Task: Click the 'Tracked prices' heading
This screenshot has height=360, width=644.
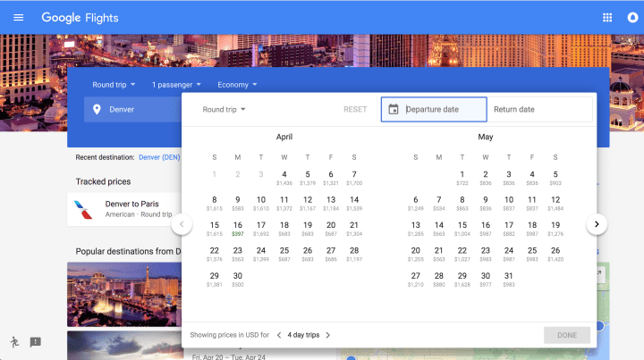Action: coord(103,181)
